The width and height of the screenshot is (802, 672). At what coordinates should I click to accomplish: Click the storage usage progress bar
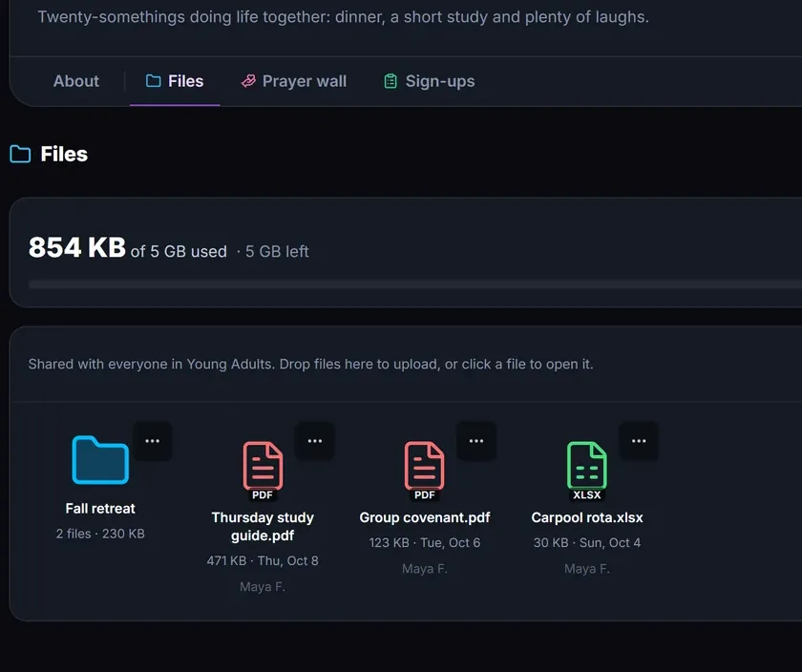coord(415,284)
